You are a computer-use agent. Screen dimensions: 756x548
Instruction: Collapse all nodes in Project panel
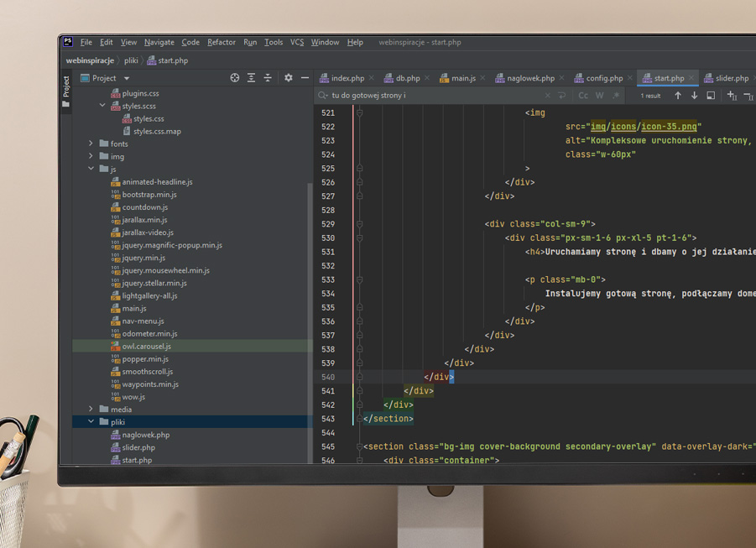(268, 78)
